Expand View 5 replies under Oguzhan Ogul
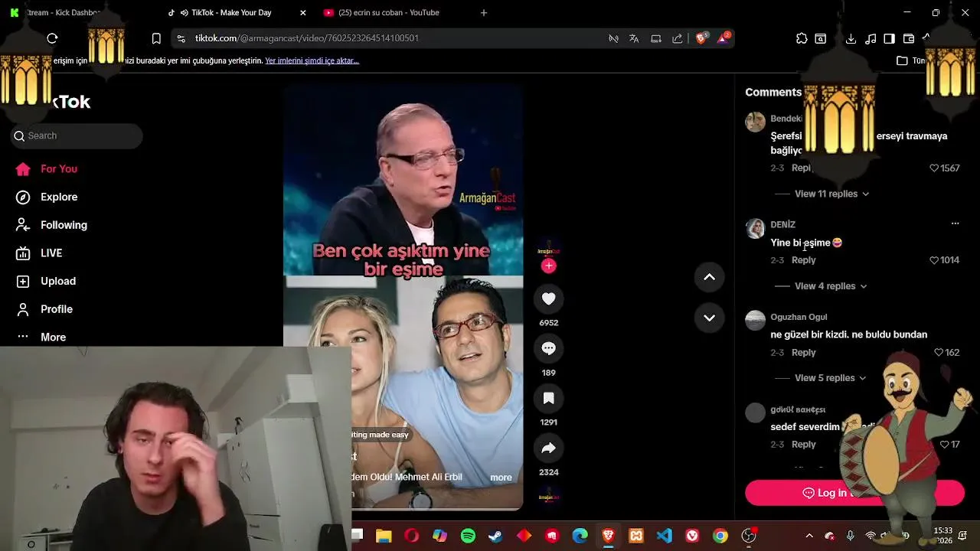980x551 pixels. pyautogui.click(x=830, y=378)
